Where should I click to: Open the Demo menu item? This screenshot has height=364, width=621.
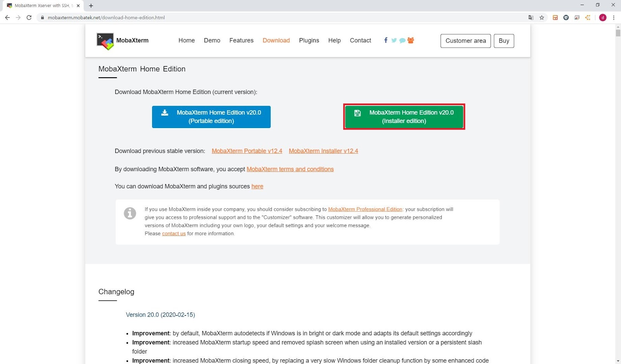click(212, 40)
